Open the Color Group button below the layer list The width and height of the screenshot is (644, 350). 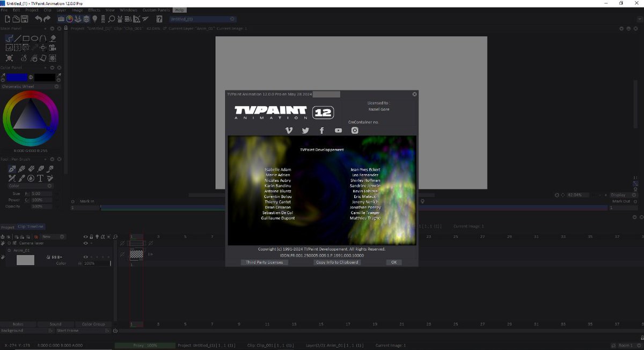tap(93, 324)
